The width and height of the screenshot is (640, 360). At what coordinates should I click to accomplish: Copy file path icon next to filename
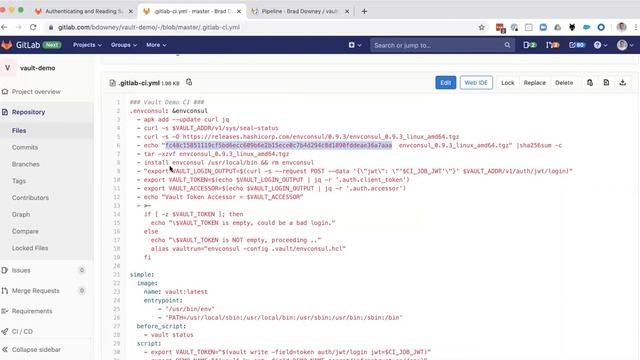(x=189, y=82)
